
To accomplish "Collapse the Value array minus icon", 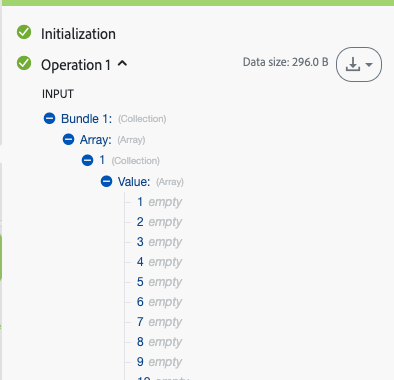I will (106, 181).
